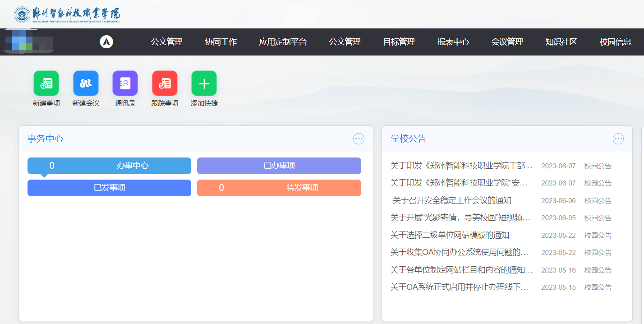Select 应用定制平台 in the navigation bar
644x324 pixels.
(283, 42)
